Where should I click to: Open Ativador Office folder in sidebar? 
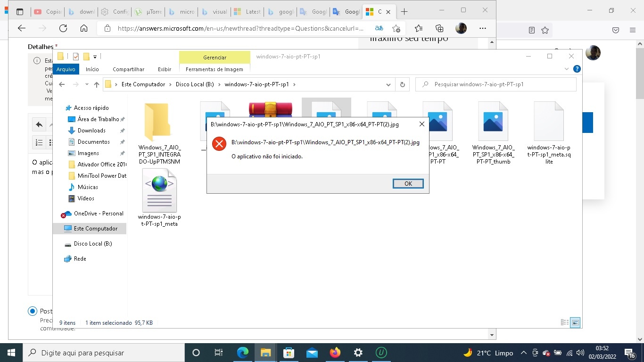click(97, 165)
